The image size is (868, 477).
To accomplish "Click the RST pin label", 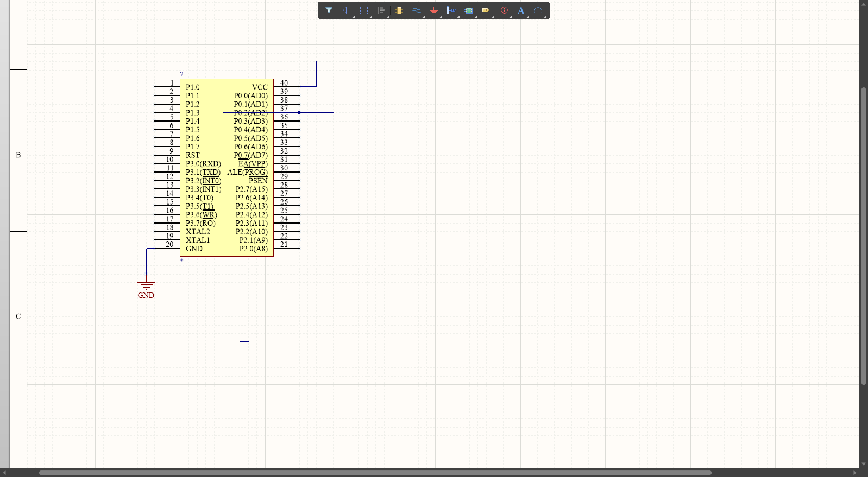I will tap(193, 155).
